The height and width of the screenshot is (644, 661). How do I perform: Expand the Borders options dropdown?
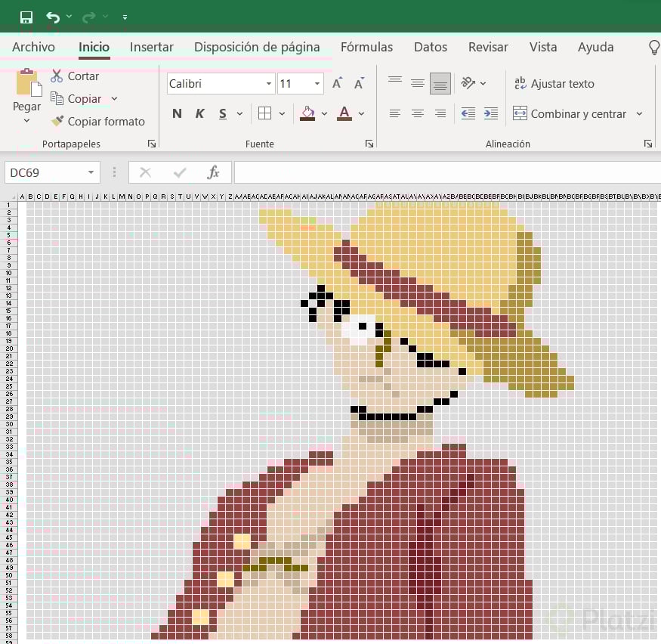282,113
